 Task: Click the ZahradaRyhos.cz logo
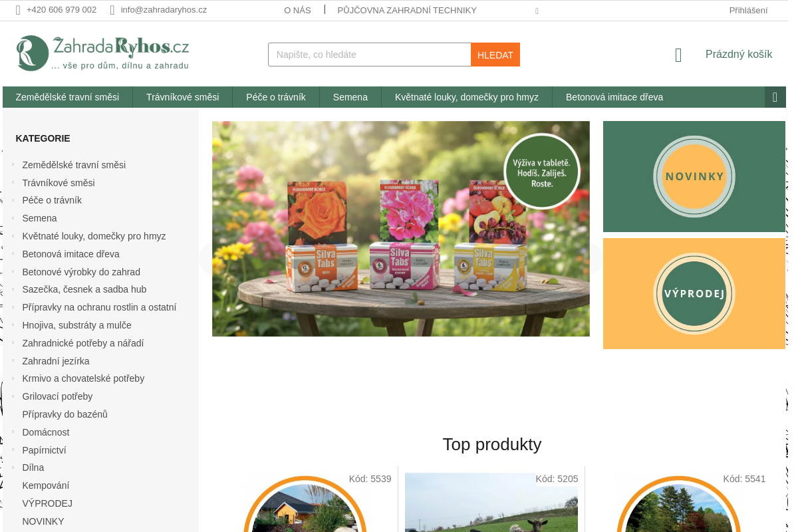point(102,53)
